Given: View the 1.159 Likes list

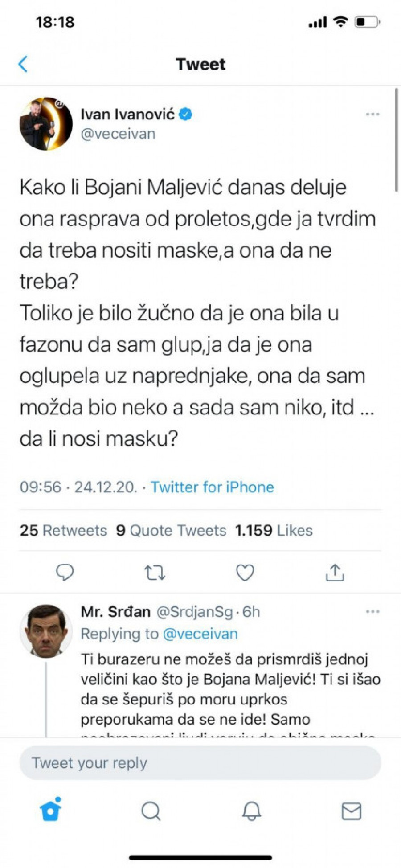Looking at the screenshot, I should click(274, 530).
